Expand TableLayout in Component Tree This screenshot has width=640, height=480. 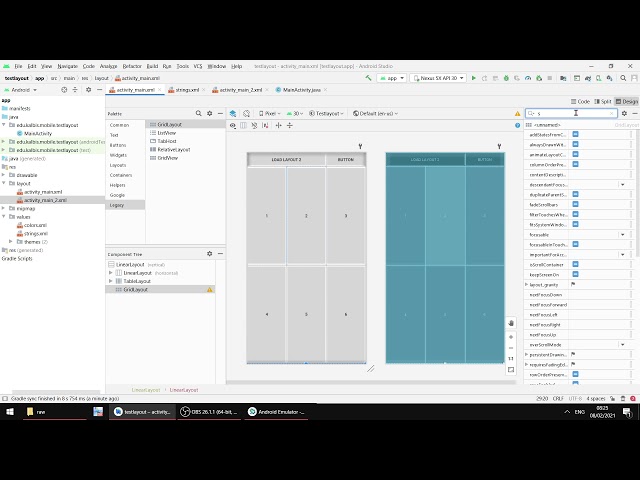111,281
